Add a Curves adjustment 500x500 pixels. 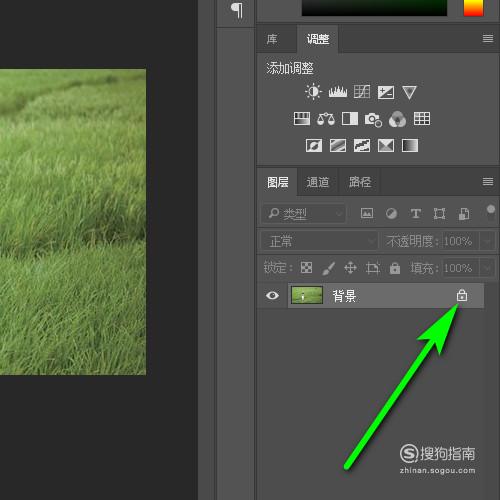pos(362,92)
